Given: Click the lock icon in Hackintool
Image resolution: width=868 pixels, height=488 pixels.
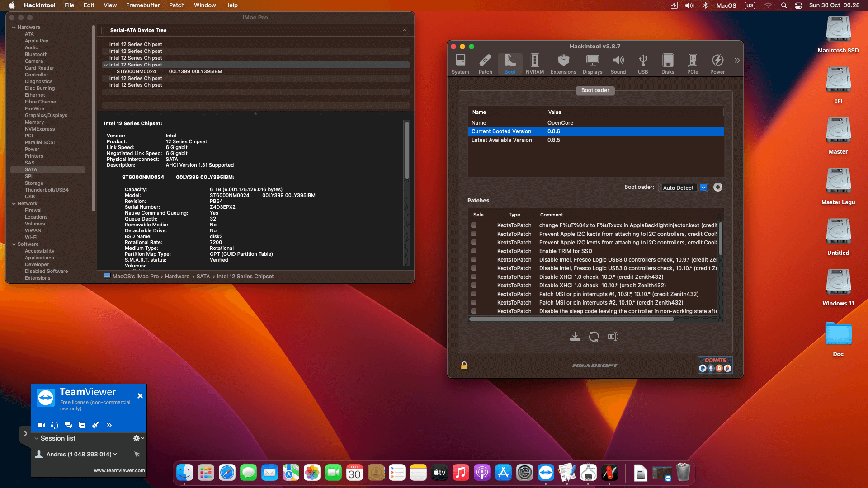Looking at the screenshot, I should [x=464, y=366].
